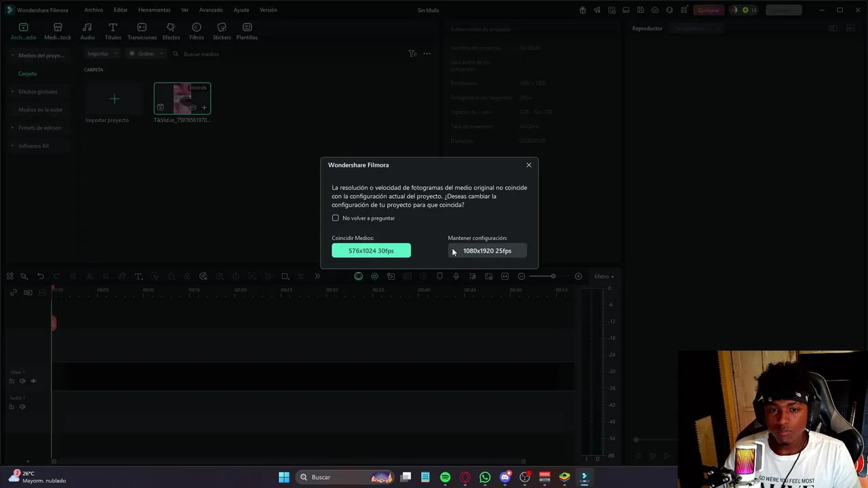Mute the Audio 1 track speaker
The image size is (868, 488).
(22, 407)
